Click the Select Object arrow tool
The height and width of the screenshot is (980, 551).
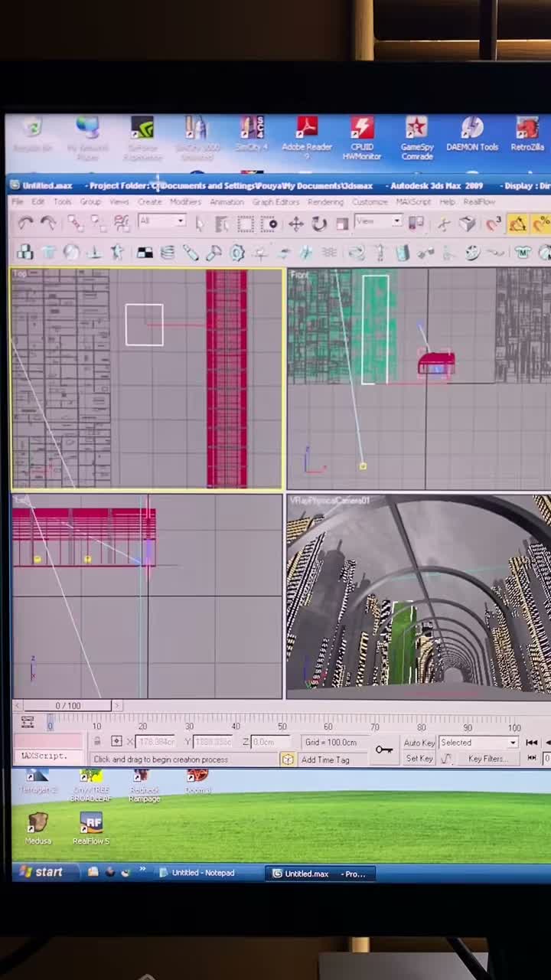coord(201,224)
